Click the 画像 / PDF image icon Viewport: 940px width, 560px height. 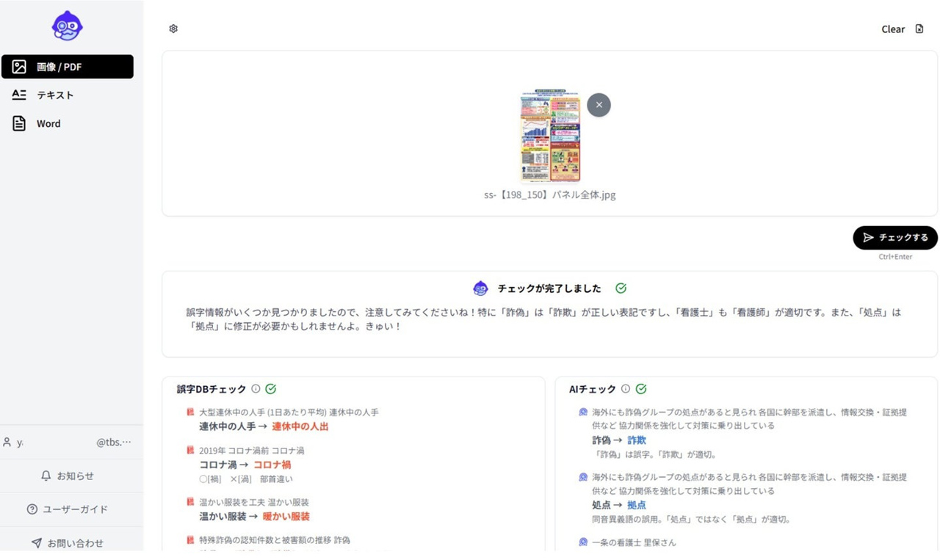tap(19, 67)
